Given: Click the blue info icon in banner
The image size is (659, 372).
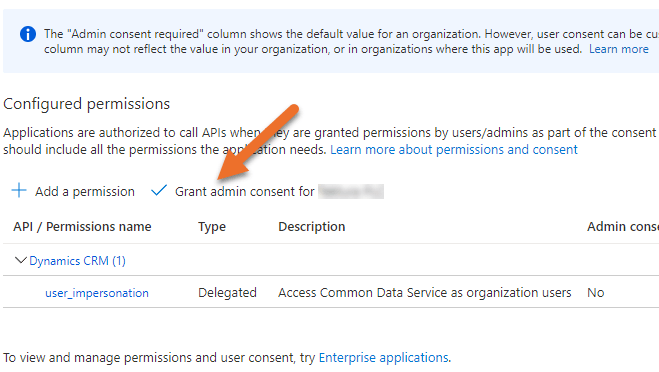Looking at the screenshot, I should coord(28,34).
